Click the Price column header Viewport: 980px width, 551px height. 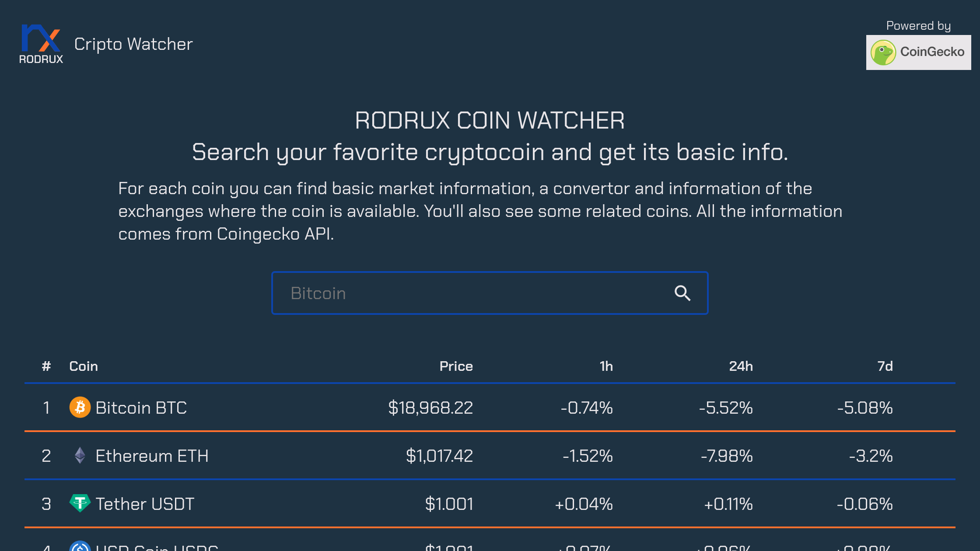[x=456, y=366]
